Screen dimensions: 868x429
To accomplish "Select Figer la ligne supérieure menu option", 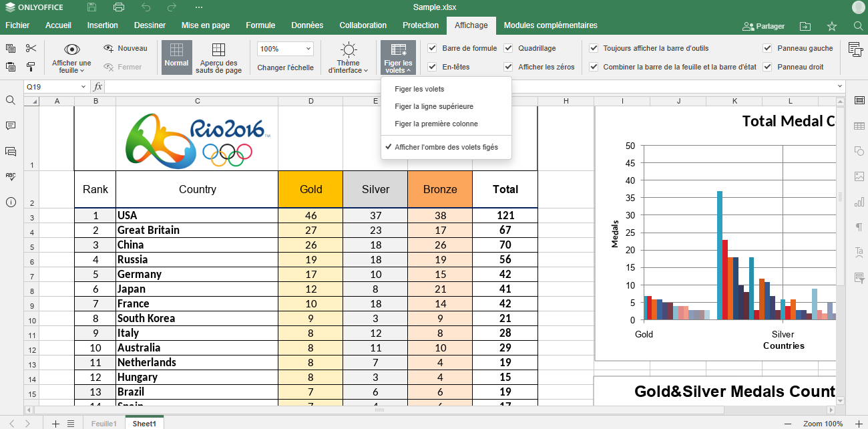I will 433,106.
